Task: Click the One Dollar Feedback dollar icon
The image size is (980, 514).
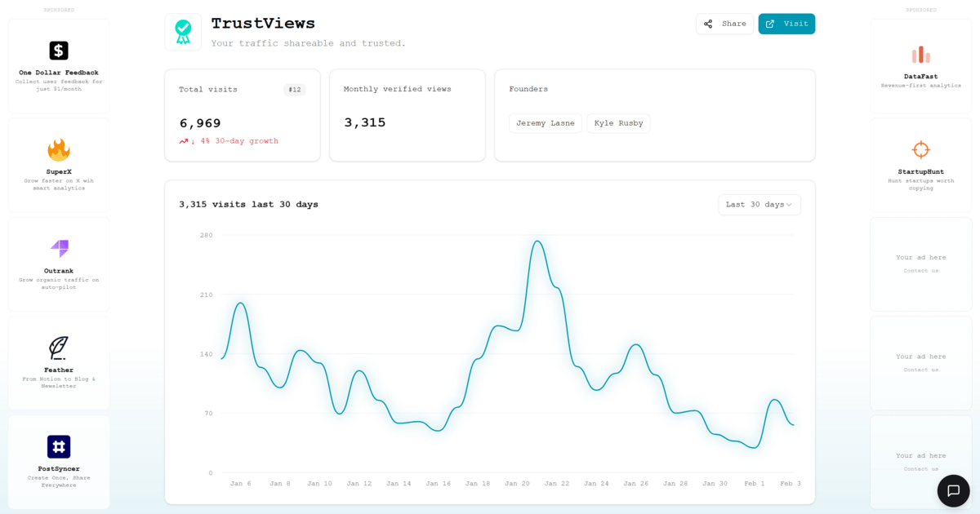Action: pyautogui.click(x=59, y=51)
